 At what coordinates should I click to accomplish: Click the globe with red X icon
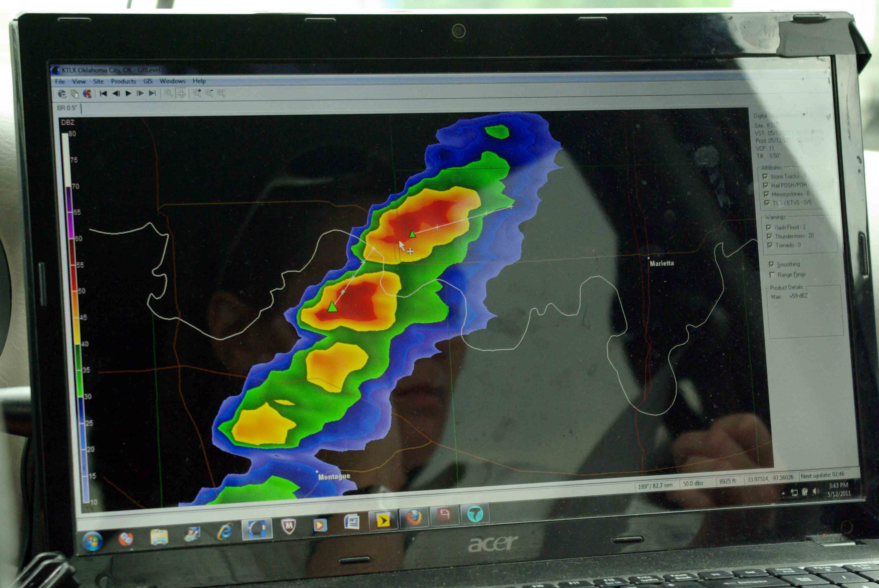87,94
